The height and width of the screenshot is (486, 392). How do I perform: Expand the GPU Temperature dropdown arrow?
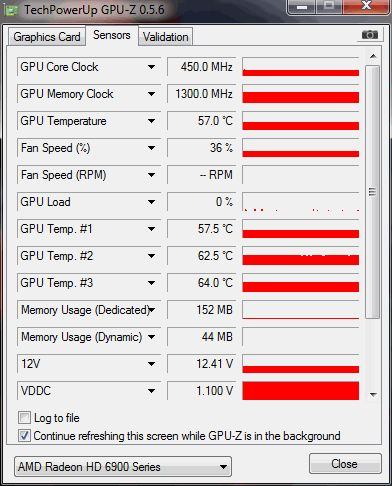coord(151,121)
